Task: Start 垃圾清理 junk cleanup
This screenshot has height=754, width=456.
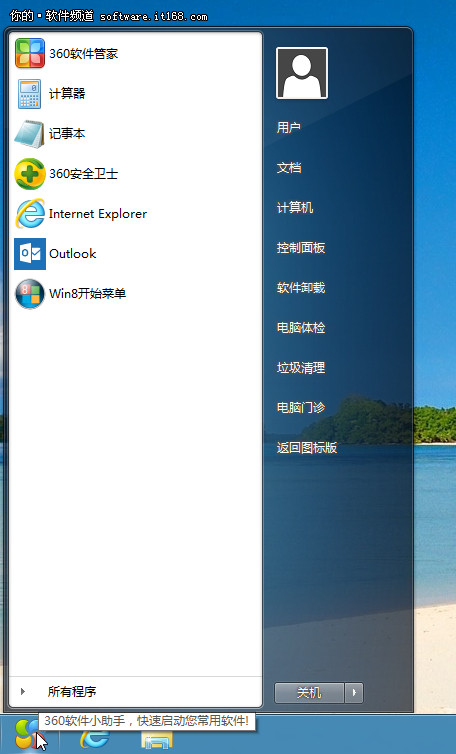Action: pyautogui.click(x=301, y=367)
